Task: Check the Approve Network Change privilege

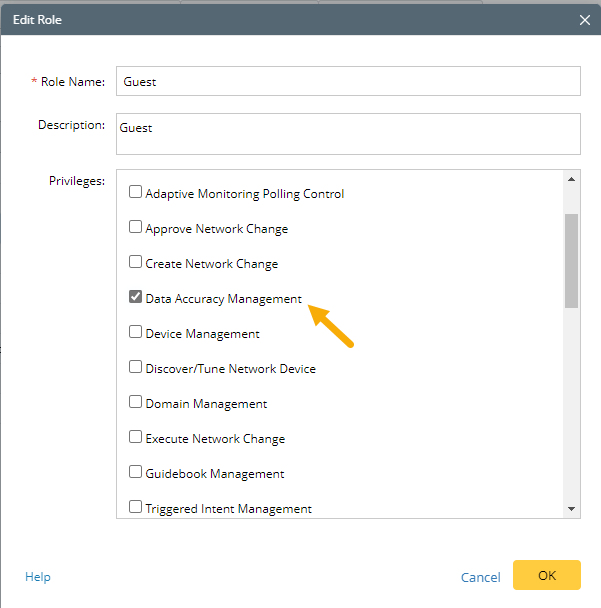Action: tap(135, 228)
